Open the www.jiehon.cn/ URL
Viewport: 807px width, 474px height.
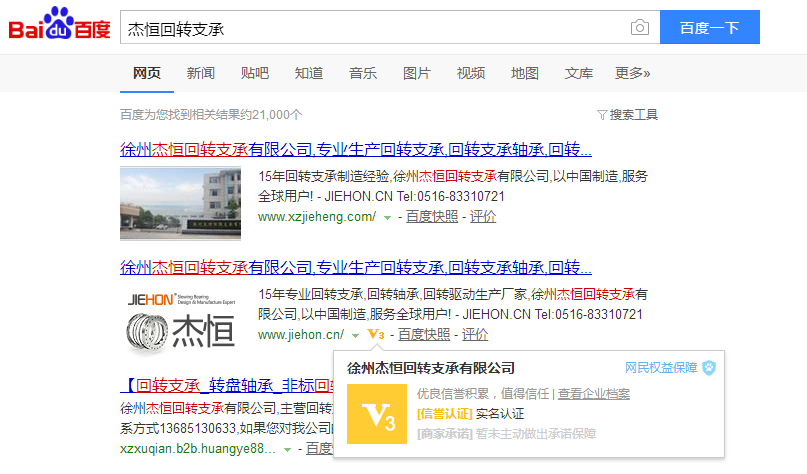(301, 335)
